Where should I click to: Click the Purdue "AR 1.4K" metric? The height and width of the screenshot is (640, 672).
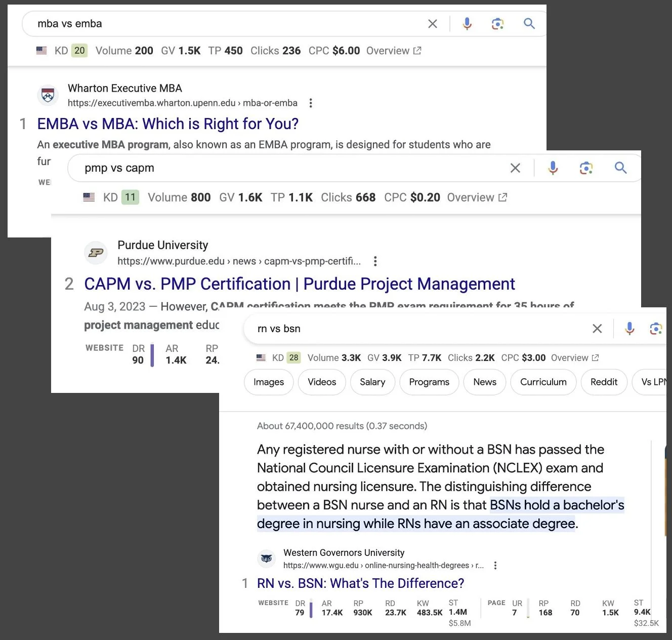176,354
